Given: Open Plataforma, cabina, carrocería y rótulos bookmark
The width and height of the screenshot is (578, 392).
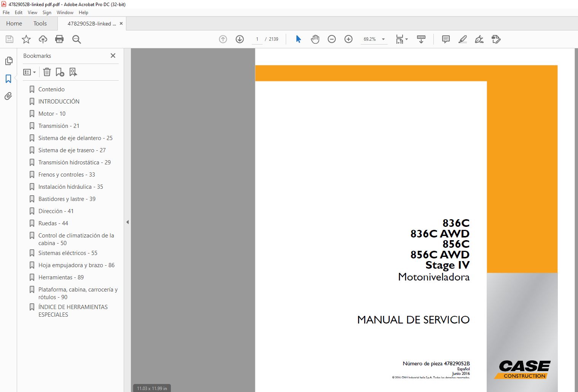Looking at the screenshot, I should 78,293.
